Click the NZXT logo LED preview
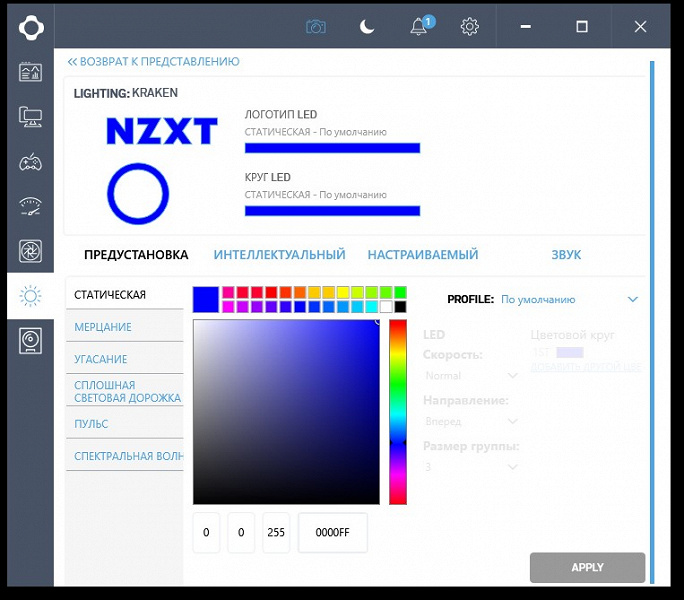The image size is (684, 600). [x=162, y=131]
